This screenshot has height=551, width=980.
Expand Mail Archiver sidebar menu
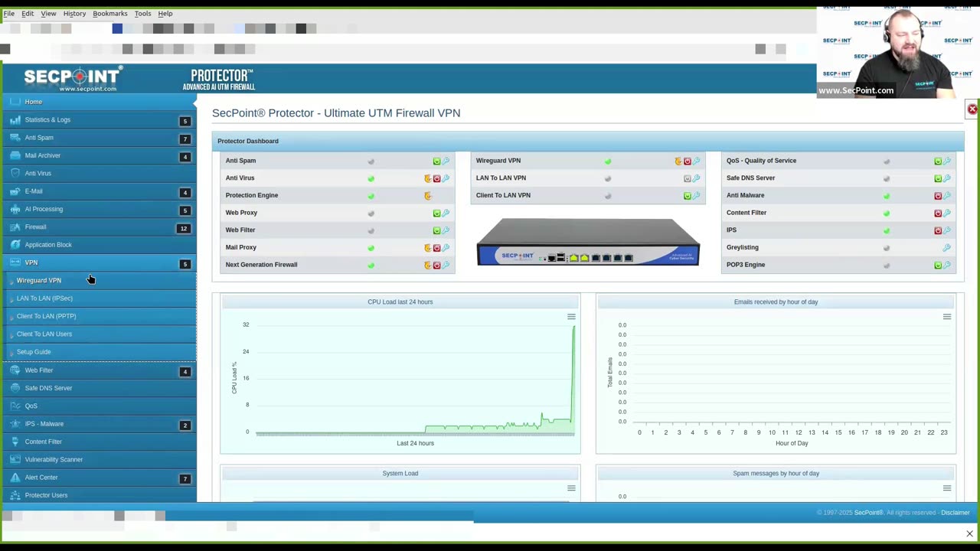click(98, 155)
